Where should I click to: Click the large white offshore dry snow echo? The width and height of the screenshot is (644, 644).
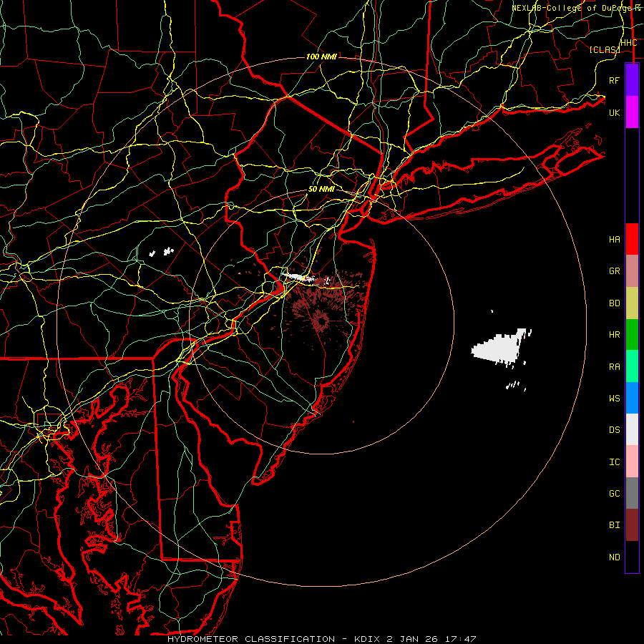click(500, 348)
